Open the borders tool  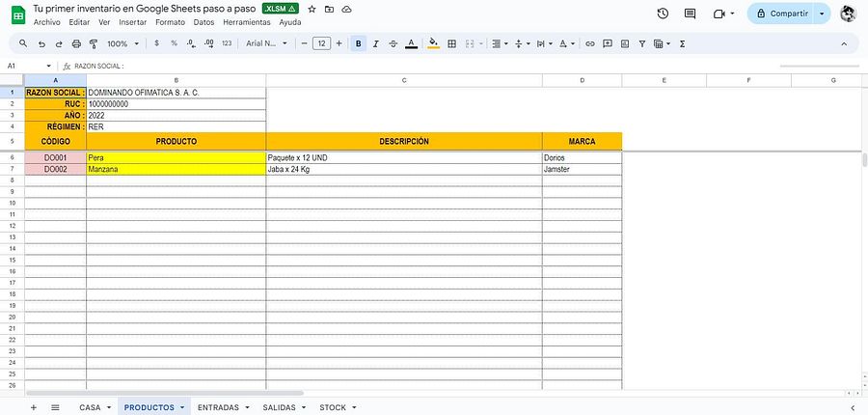[451, 43]
